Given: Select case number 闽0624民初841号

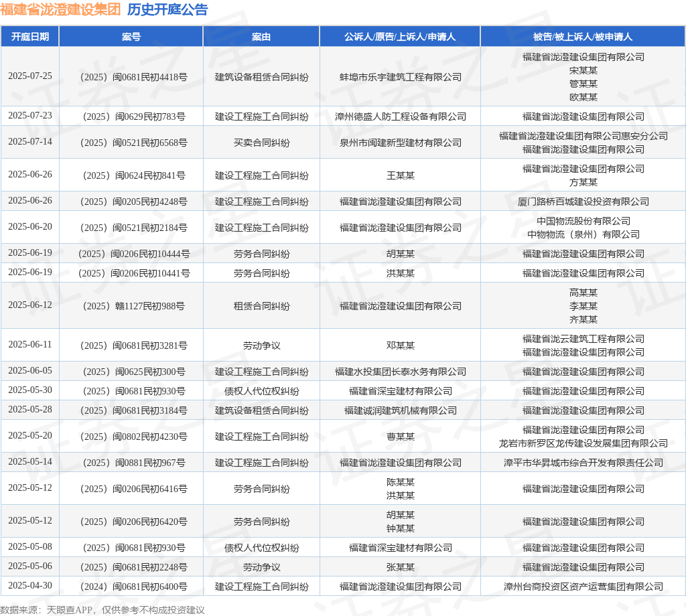Looking at the screenshot, I should click(x=134, y=175).
